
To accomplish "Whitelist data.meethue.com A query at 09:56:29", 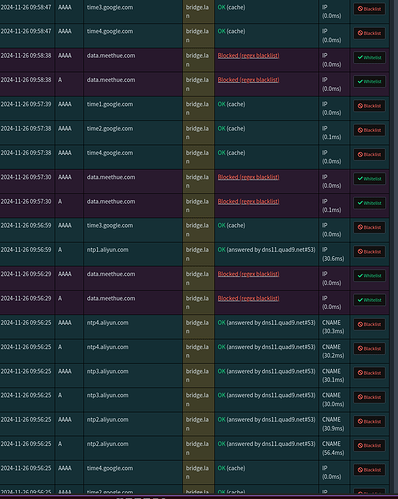I will (x=369, y=300).
